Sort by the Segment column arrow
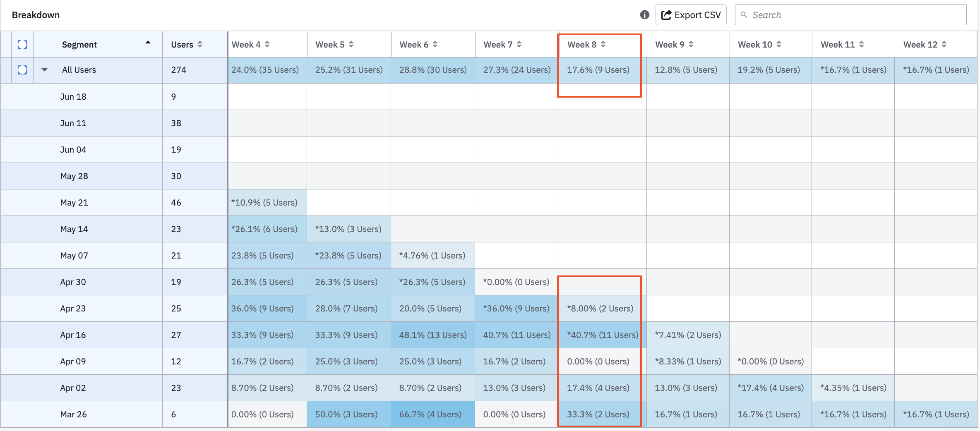The height and width of the screenshot is (431, 980). click(x=148, y=43)
